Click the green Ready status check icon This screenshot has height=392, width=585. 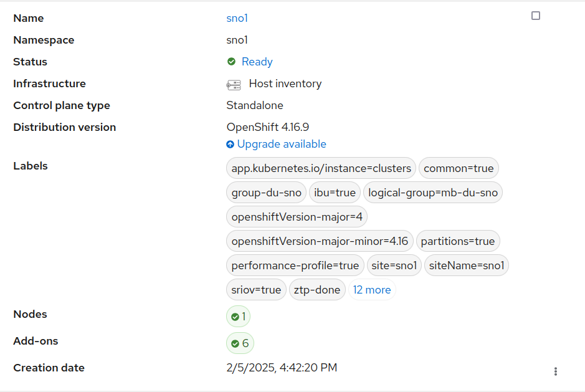[231, 62]
